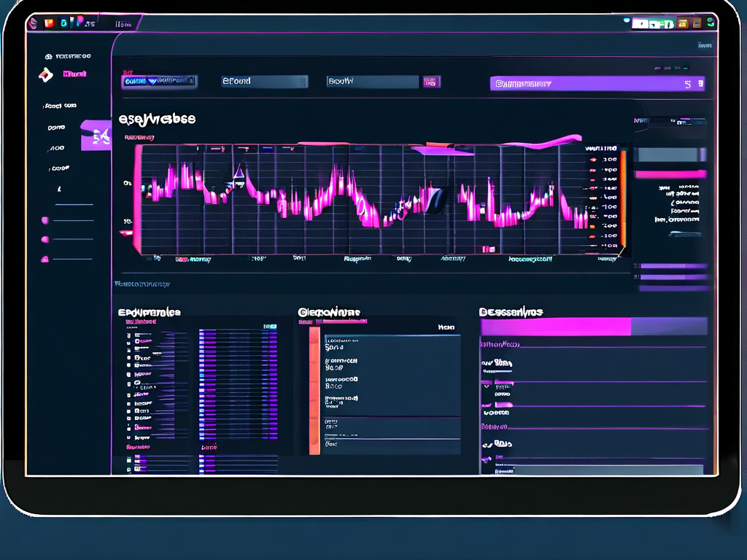The height and width of the screenshot is (560, 747).
Task: Click the wide purple button in top-right toolbar
Action: point(598,84)
